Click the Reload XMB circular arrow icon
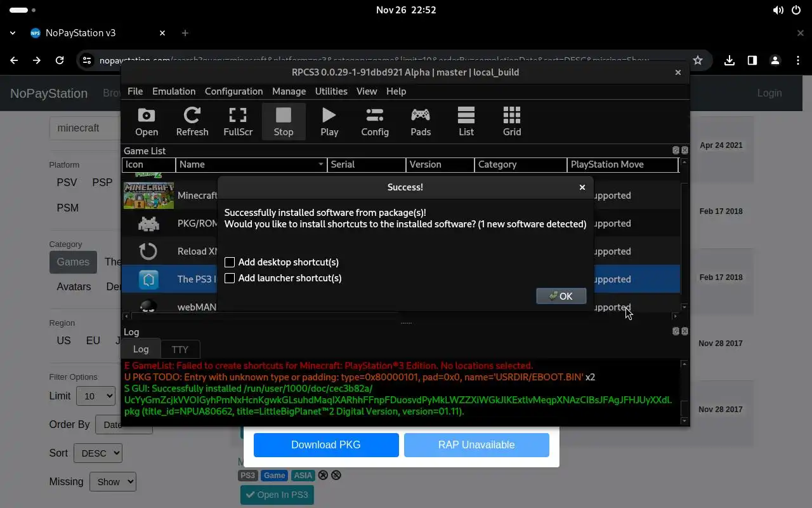812x508 pixels. (x=148, y=251)
